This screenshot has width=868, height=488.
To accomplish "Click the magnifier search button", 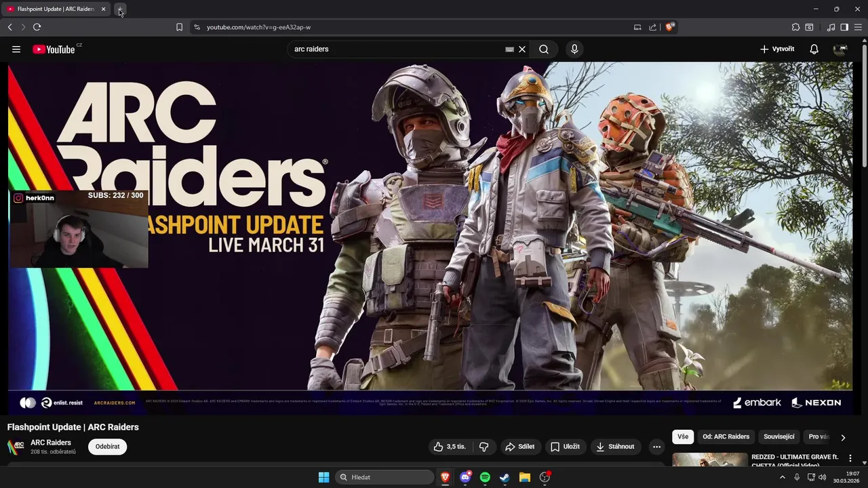I will pyautogui.click(x=544, y=49).
